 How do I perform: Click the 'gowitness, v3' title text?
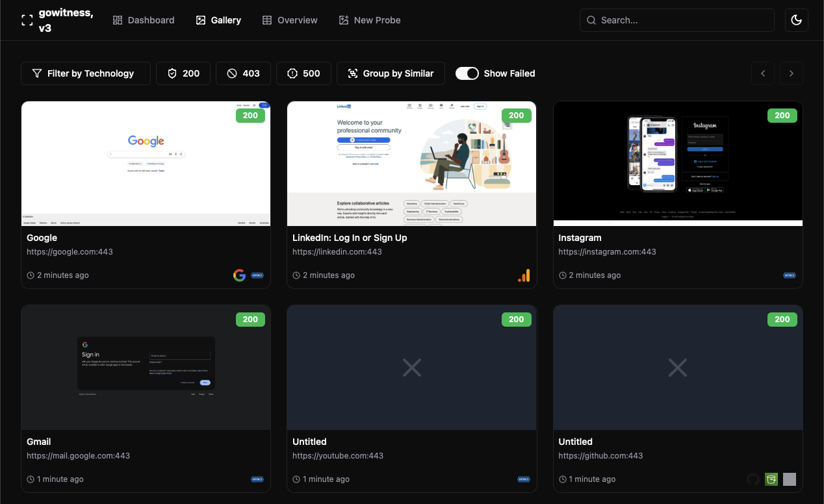(66, 20)
